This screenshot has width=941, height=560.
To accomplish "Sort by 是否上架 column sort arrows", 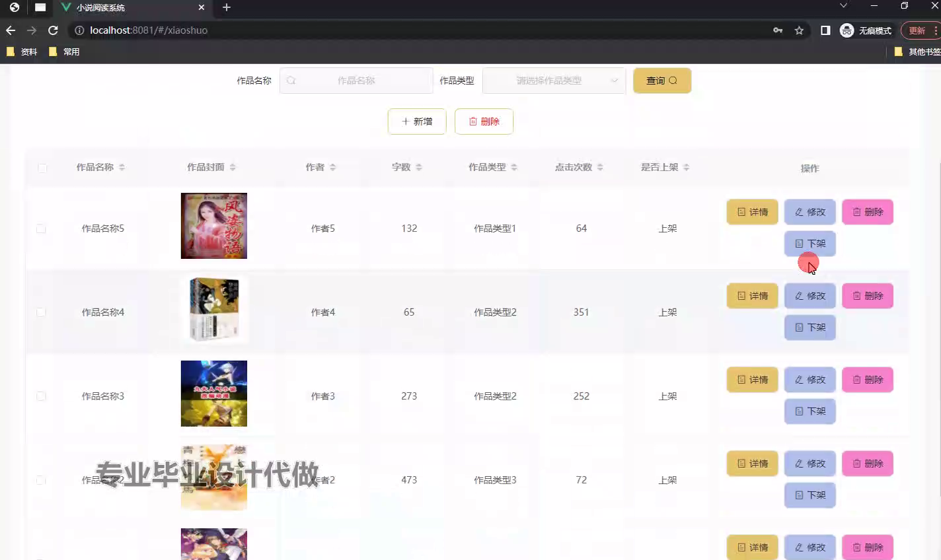I will pyautogui.click(x=687, y=168).
